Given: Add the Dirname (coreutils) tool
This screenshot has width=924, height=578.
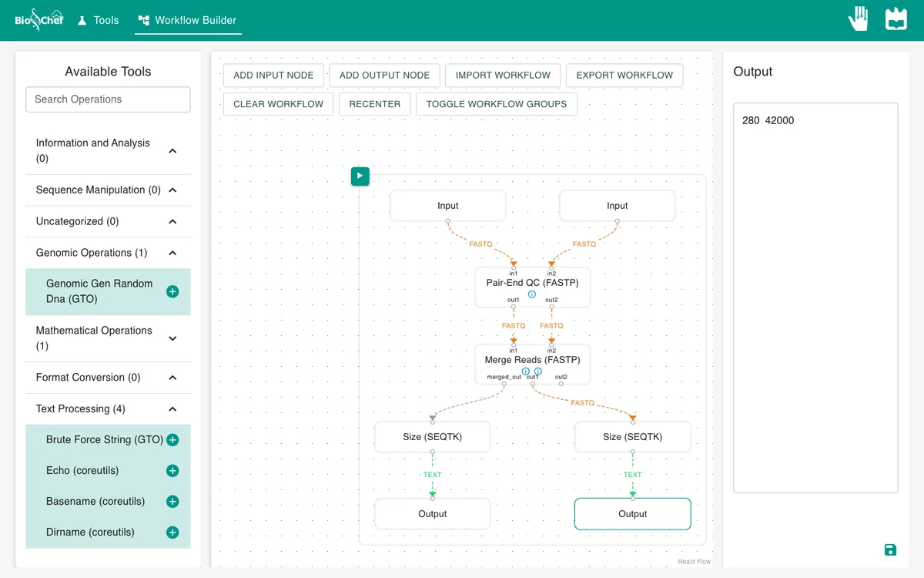Looking at the screenshot, I should pos(172,533).
